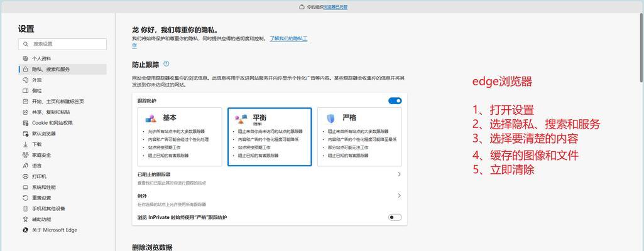Click the 龙 你好，我们尊重你的隐私 heading
The width and height of the screenshot is (644, 251).
pos(175,30)
